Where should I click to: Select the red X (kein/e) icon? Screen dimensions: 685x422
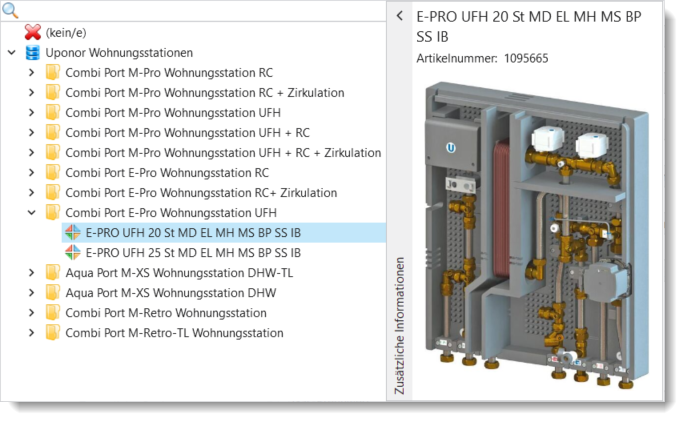pos(32,33)
